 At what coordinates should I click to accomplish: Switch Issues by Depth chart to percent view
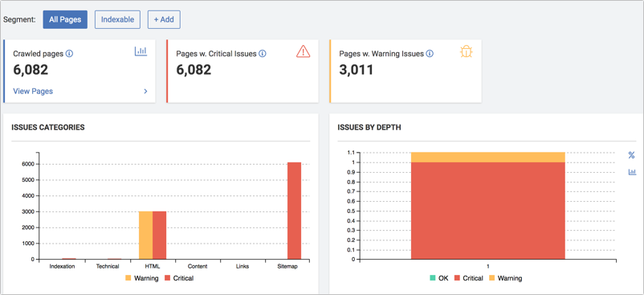[631, 155]
